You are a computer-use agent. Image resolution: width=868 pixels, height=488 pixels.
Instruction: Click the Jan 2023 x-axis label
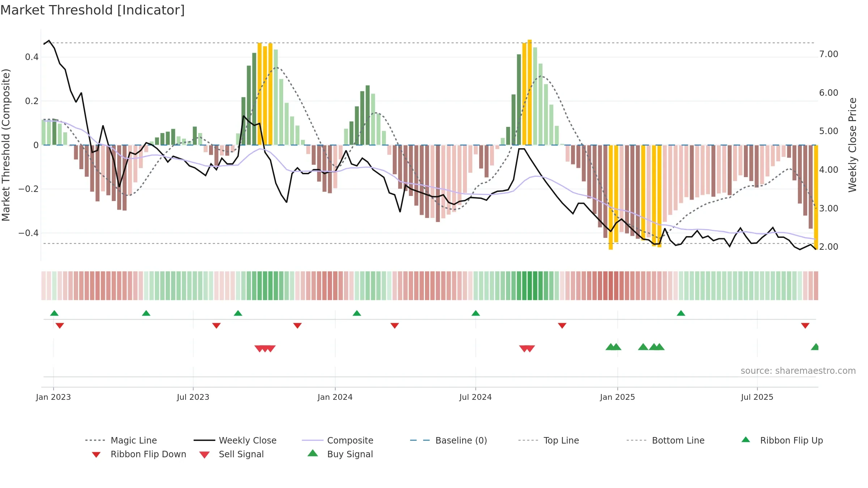coord(54,397)
